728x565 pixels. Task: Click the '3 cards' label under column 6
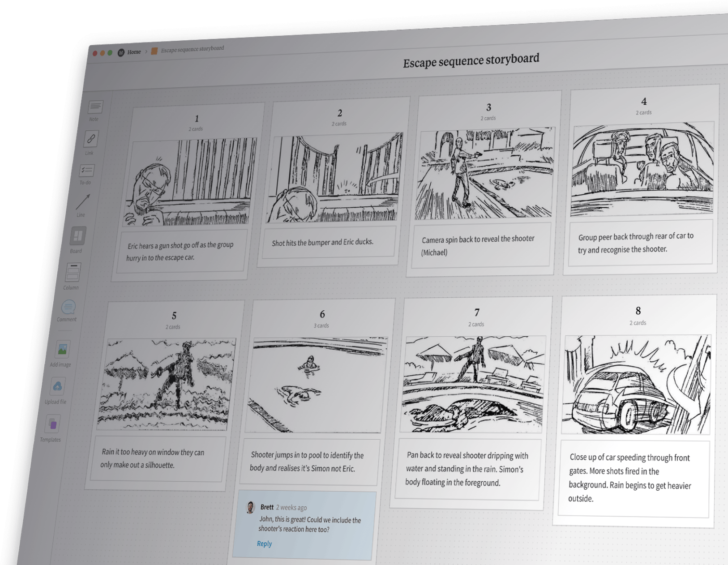click(322, 326)
